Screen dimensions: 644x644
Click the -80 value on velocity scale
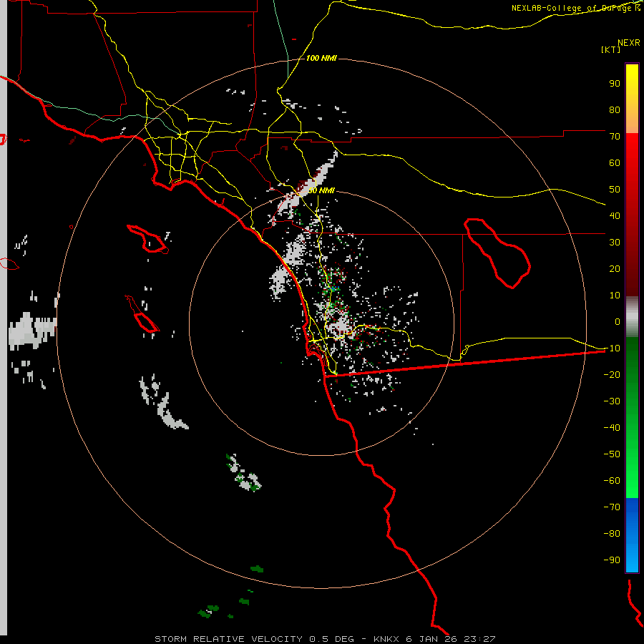click(x=612, y=534)
